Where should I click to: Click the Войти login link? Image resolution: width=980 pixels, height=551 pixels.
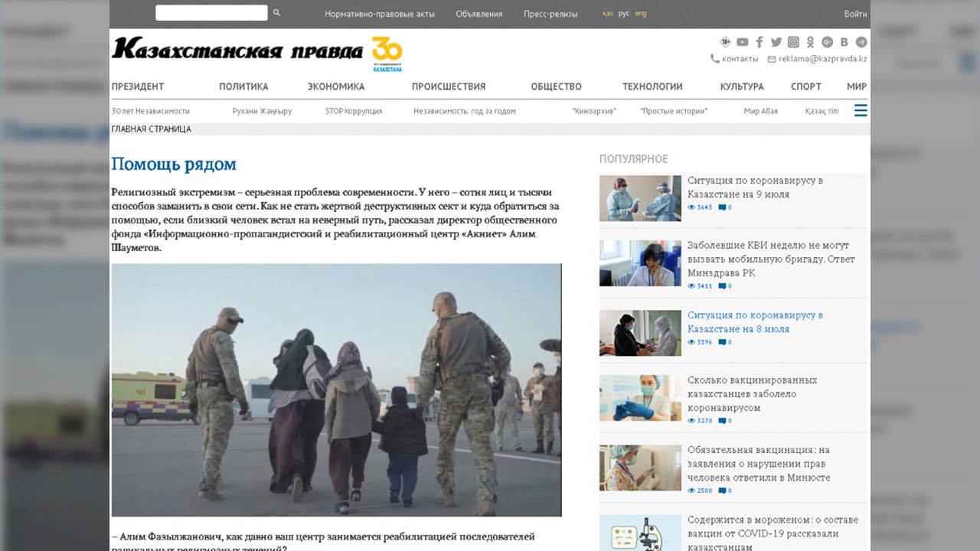[x=855, y=14]
